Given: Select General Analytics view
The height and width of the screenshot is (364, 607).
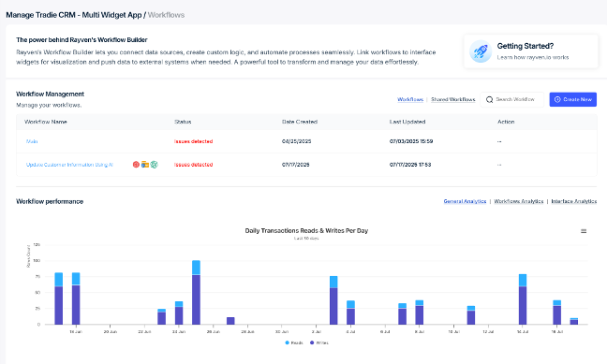Looking at the screenshot, I should [x=465, y=201].
